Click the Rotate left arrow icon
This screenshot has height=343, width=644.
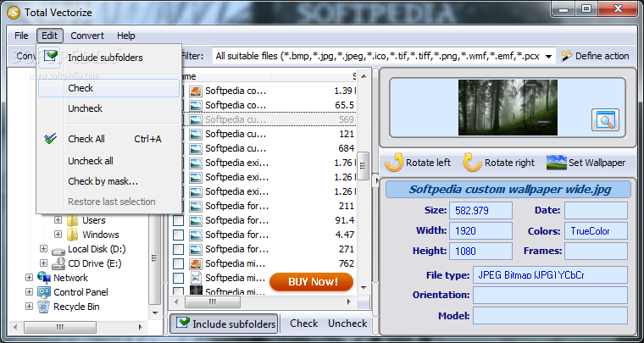(394, 163)
